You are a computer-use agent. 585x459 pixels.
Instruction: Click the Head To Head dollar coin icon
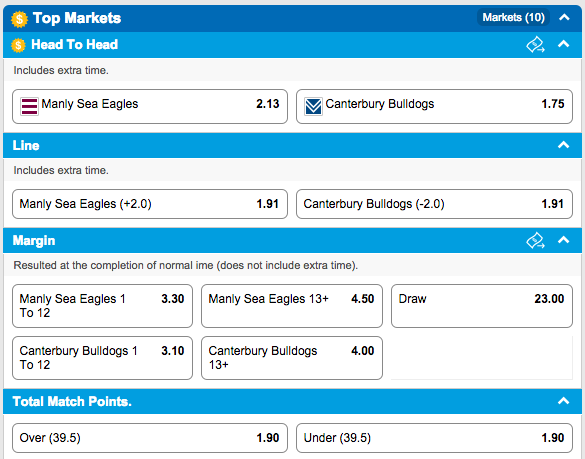[18, 45]
